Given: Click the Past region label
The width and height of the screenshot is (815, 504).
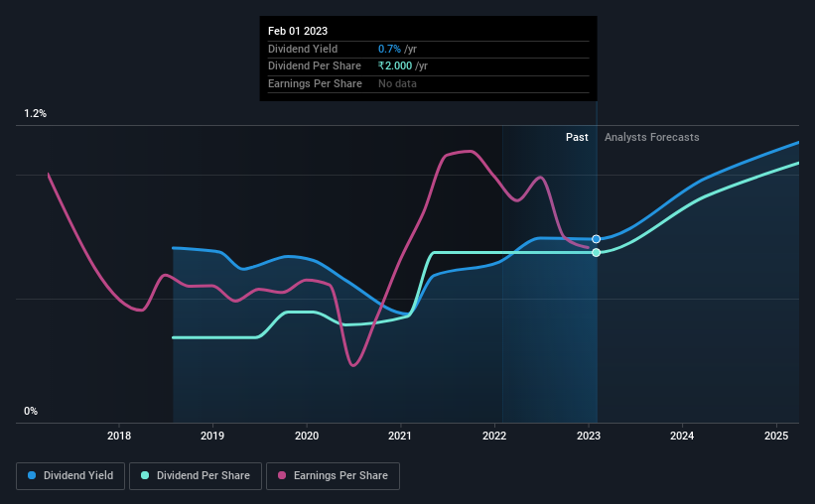Looking at the screenshot, I should (577, 137).
